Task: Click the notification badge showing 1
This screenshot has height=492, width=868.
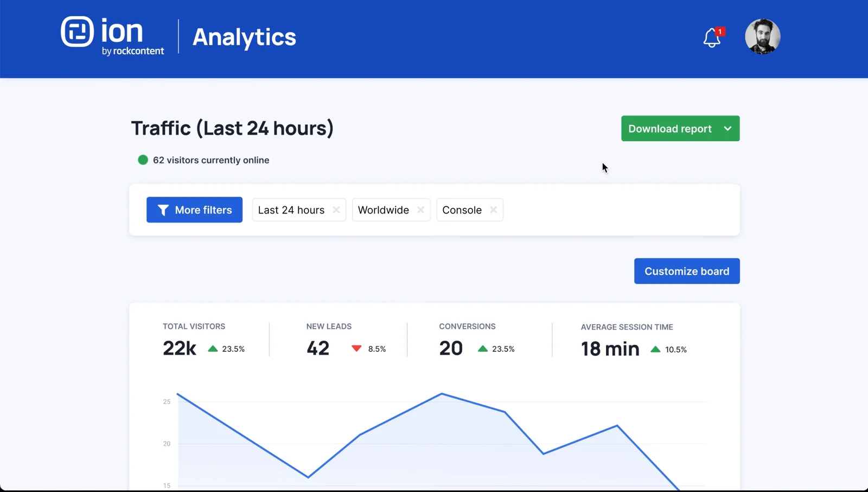Action: click(x=720, y=31)
